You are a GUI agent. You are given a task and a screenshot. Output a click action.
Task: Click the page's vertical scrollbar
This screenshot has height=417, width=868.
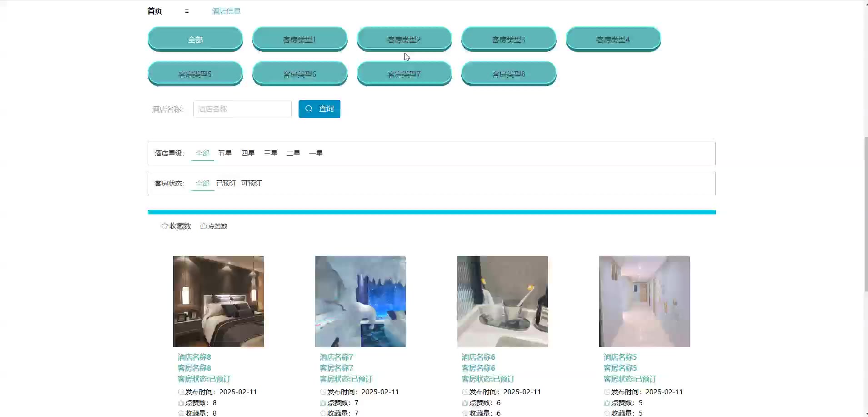coord(866,213)
